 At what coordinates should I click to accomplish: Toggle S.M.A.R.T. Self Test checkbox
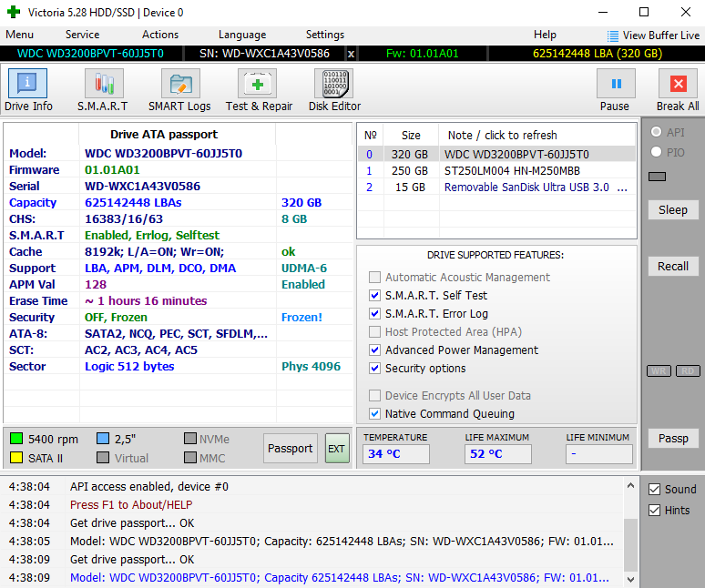[374, 295]
